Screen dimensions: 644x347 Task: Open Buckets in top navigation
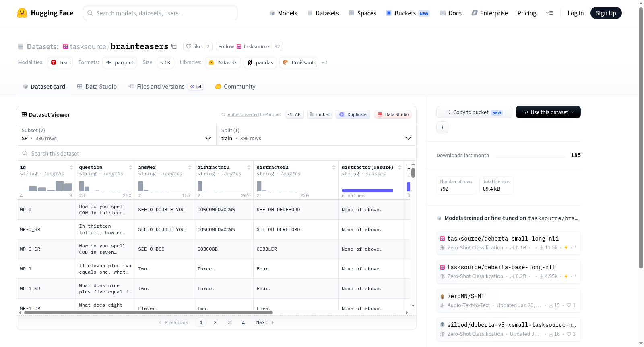point(408,13)
